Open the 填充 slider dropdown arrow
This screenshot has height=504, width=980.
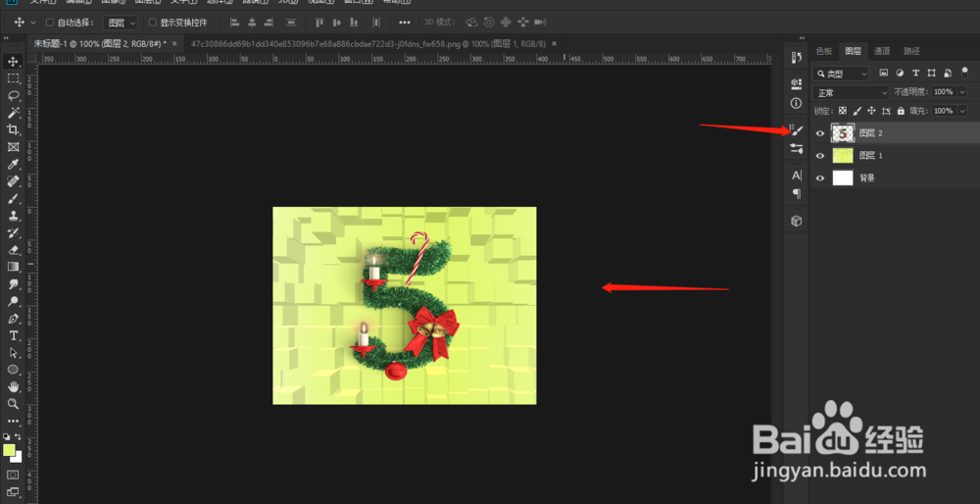(962, 111)
